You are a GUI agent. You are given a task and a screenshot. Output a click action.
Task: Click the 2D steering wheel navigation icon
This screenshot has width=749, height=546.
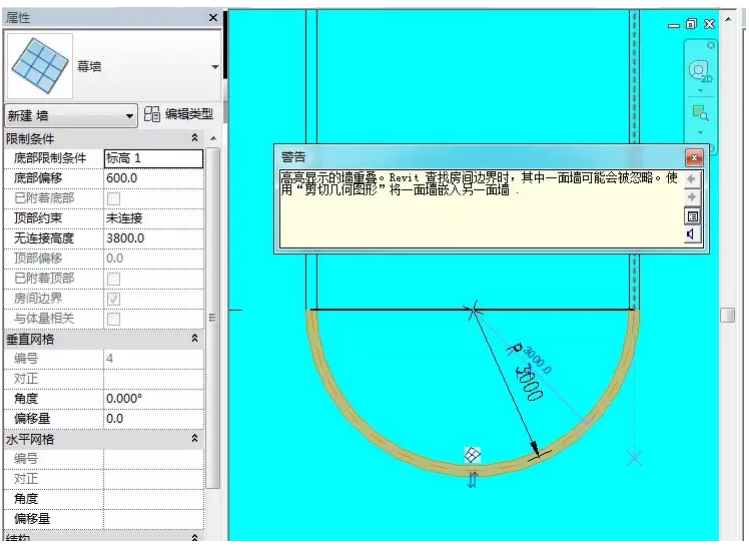pyautogui.click(x=700, y=72)
